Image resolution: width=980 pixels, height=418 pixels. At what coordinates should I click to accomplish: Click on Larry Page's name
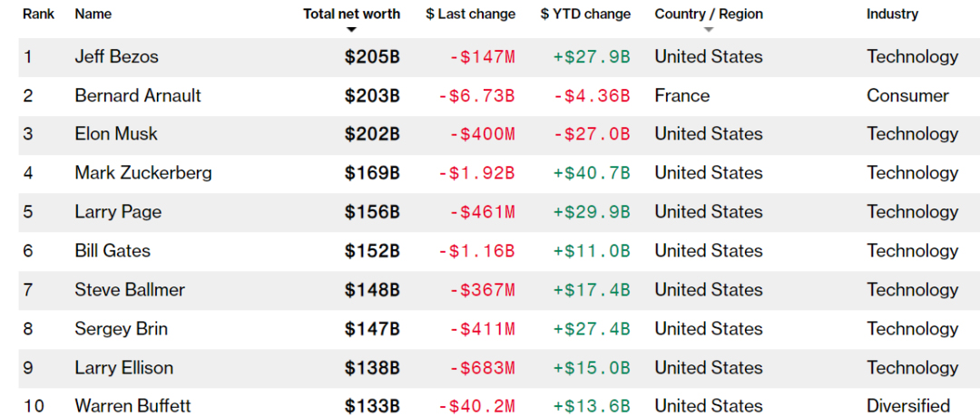[118, 212]
